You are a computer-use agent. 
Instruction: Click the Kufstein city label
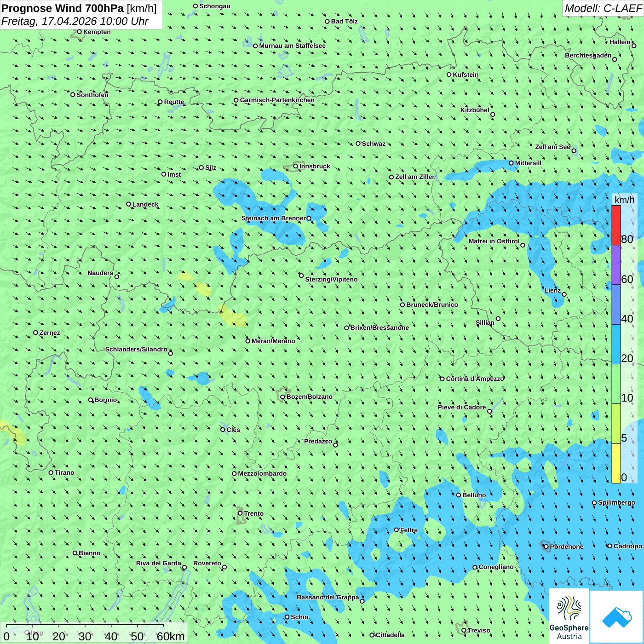(466, 75)
